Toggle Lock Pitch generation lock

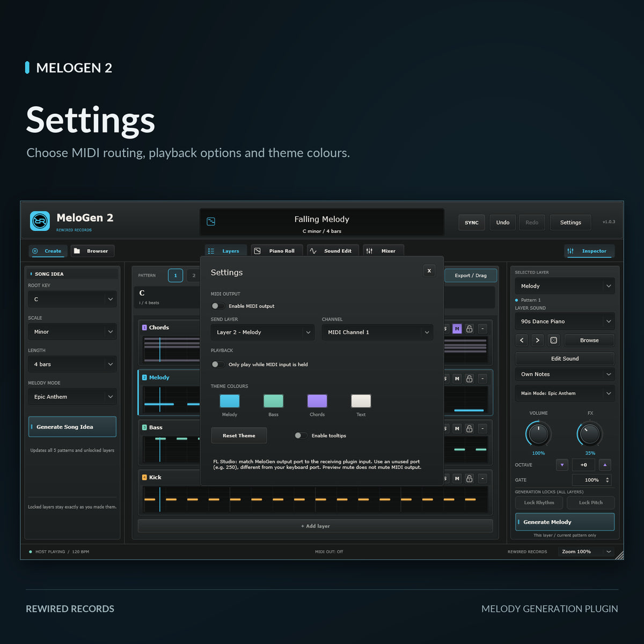[x=590, y=503]
